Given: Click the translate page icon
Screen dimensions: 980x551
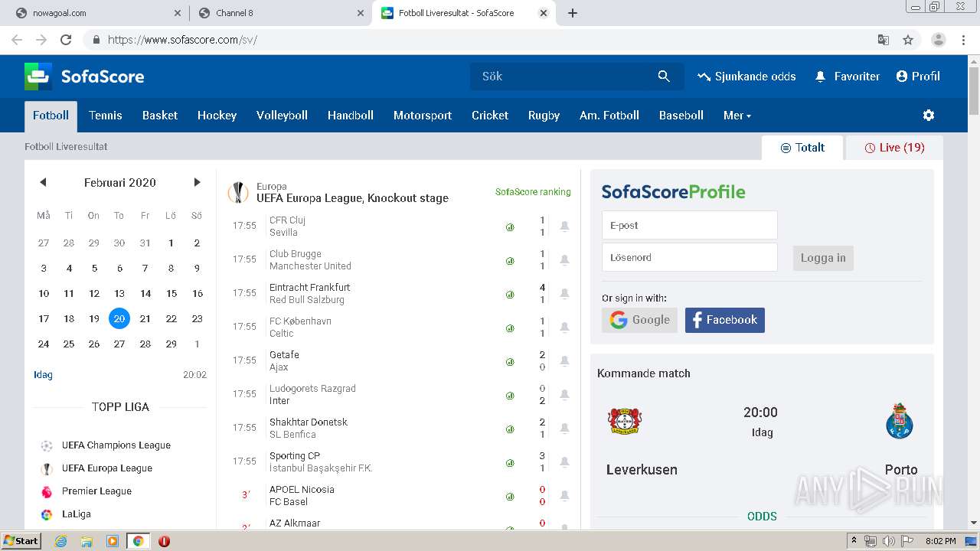Looking at the screenshot, I should pyautogui.click(x=884, y=40).
